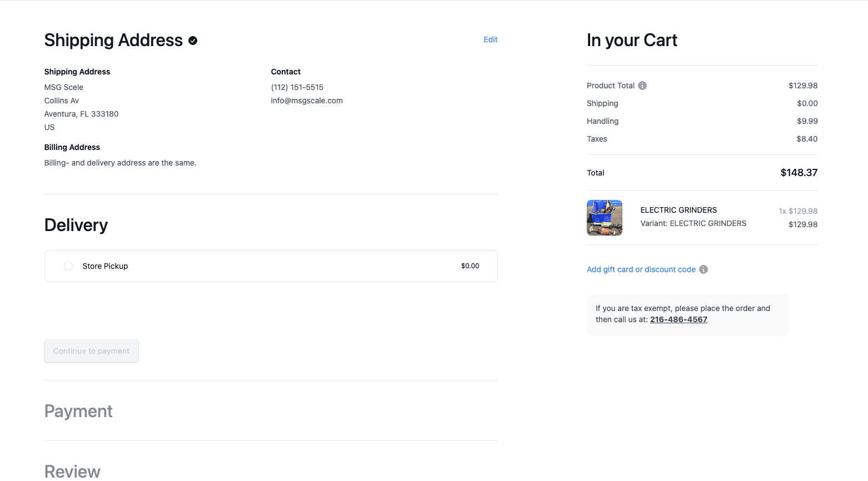Open the Payment section
Image resolution: width=868 pixels, height=481 pixels.
click(x=78, y=411)
